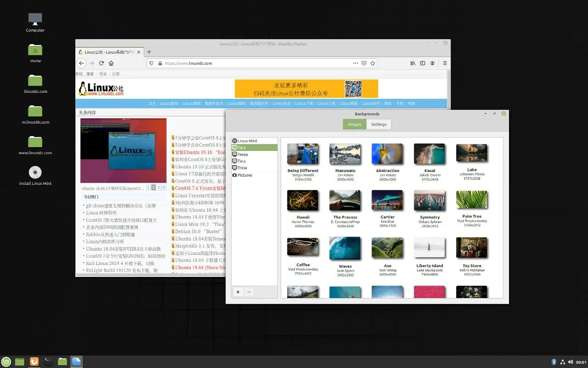Open 首页 in the site navigation
Image resolution: width=588 pixels, height=368 pixels.
pos(152,103)
